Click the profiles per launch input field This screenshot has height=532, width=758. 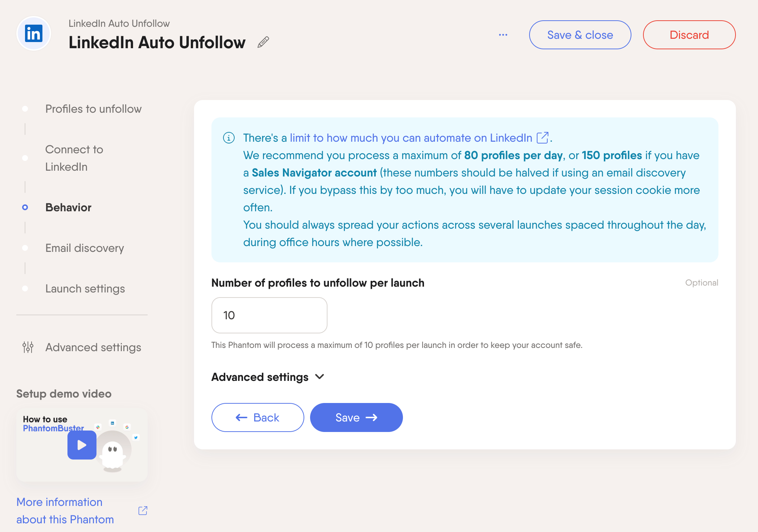[x=269, y=315]
